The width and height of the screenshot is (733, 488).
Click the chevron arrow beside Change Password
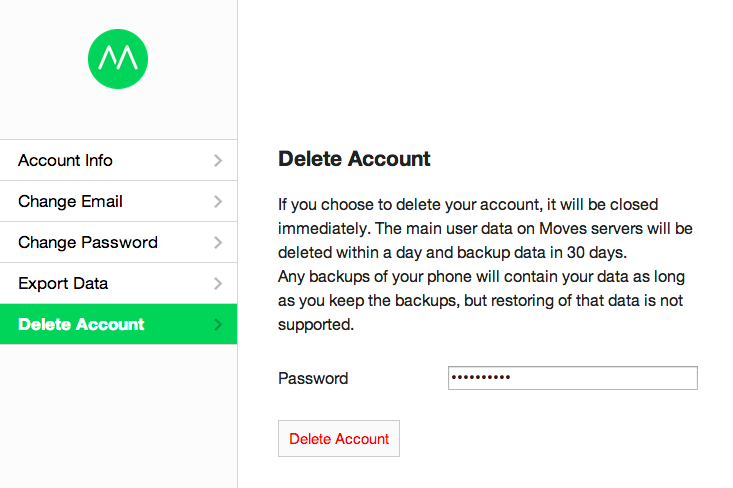218,243
